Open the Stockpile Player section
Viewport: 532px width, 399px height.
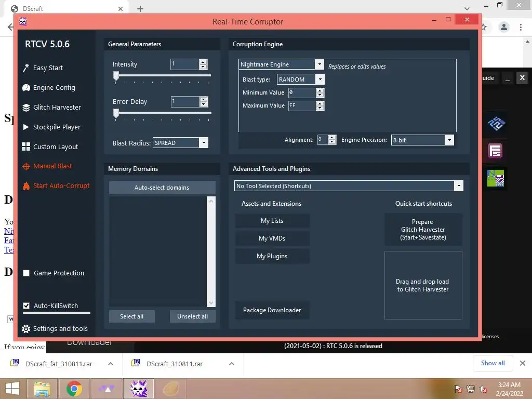point(57,127)
